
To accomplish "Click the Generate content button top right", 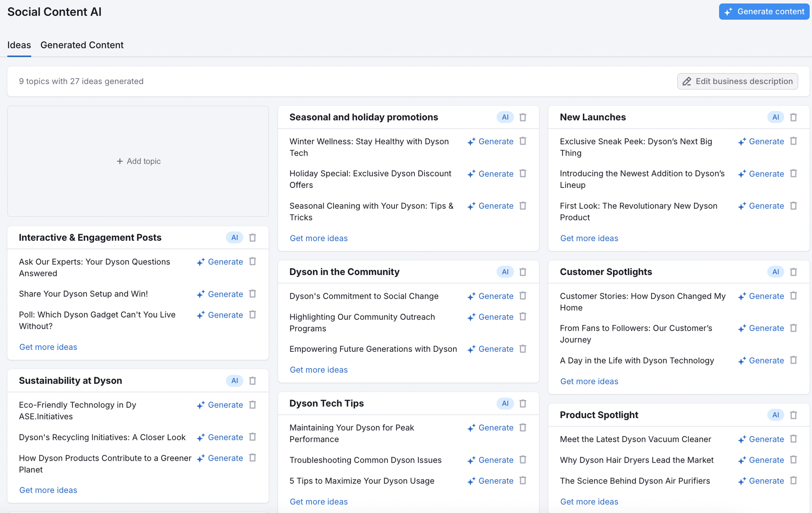I will (763, 11).
